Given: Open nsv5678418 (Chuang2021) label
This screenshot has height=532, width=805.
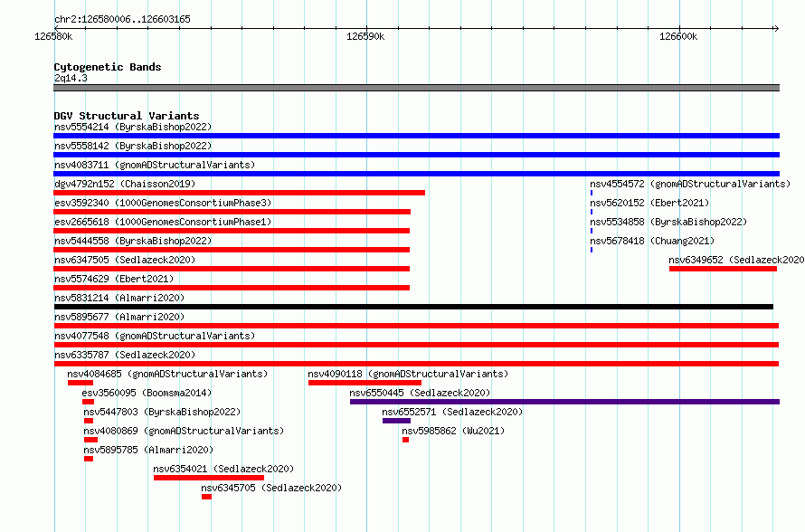Looking at the screenshot, I should coord(652,241).
